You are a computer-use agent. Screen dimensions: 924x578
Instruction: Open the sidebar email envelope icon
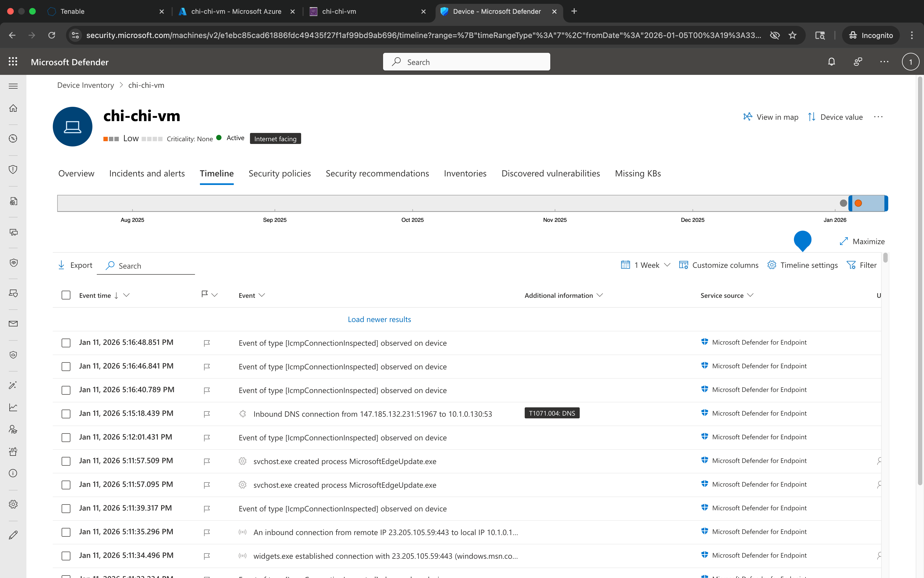(13, 324)
